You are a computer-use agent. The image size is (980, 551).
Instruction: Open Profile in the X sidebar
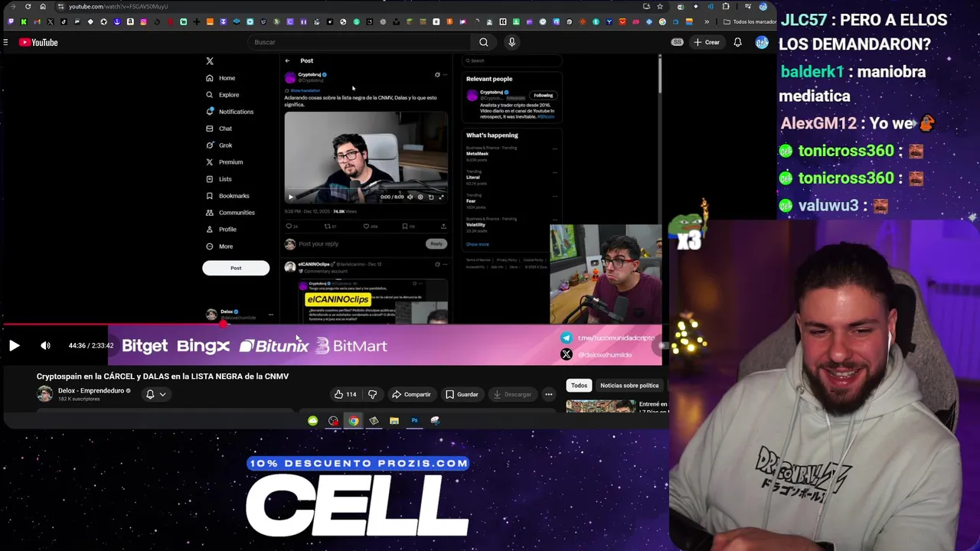pos(220,230)
